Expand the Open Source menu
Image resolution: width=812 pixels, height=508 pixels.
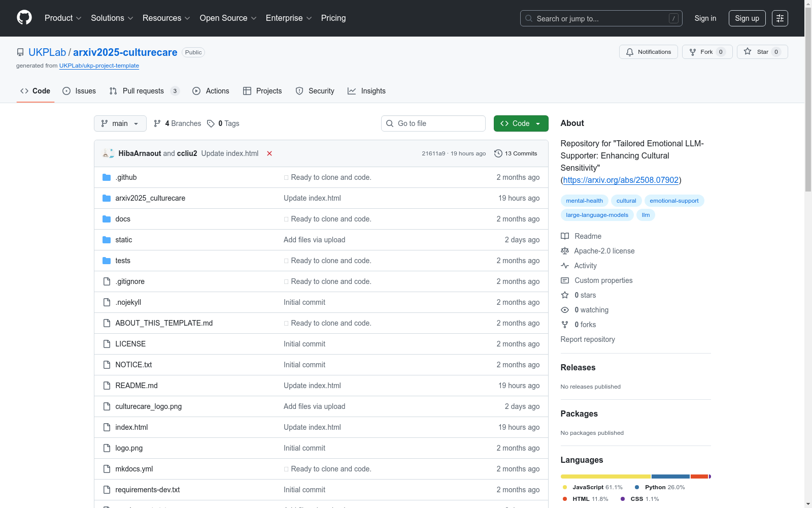click(228, 18)
